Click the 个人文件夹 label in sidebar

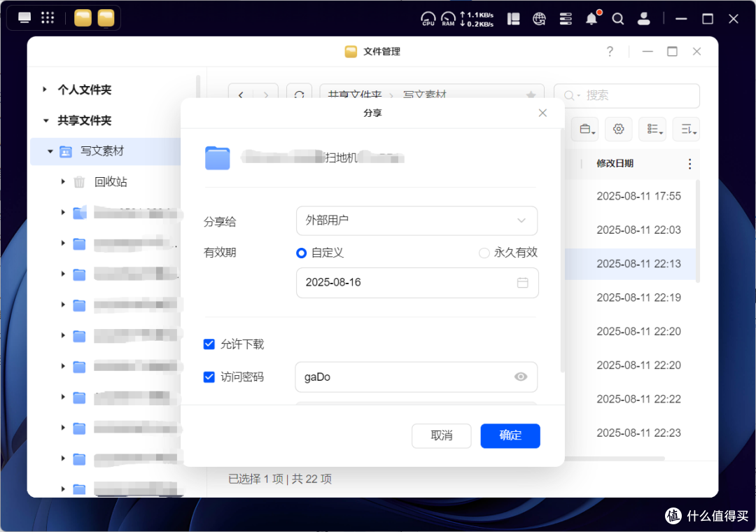pos(85,89)
